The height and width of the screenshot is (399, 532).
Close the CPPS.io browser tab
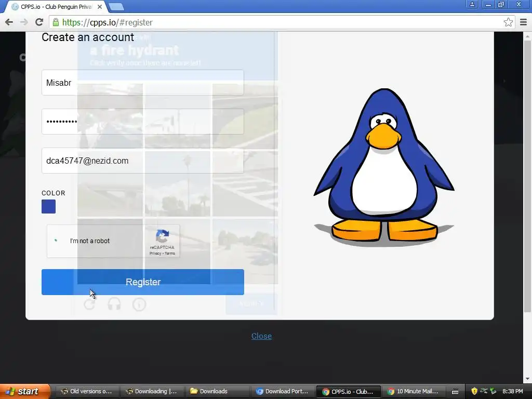(x=100, y=7)
